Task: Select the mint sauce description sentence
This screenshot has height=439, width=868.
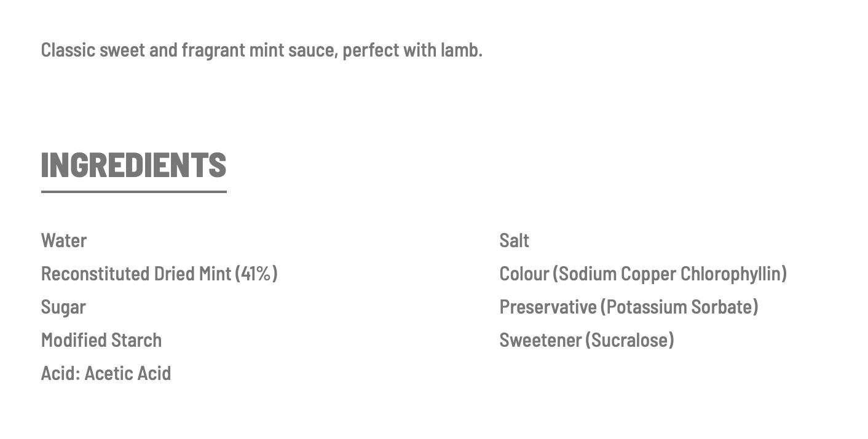Action: click(x=262, y=50)
